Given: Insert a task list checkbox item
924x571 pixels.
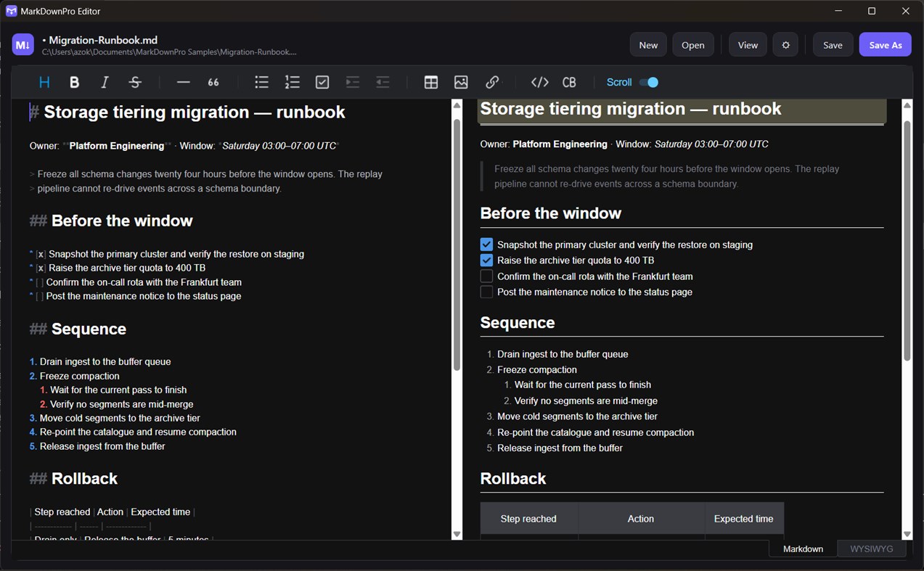Looking at the screenshot, I should [322, 82].
